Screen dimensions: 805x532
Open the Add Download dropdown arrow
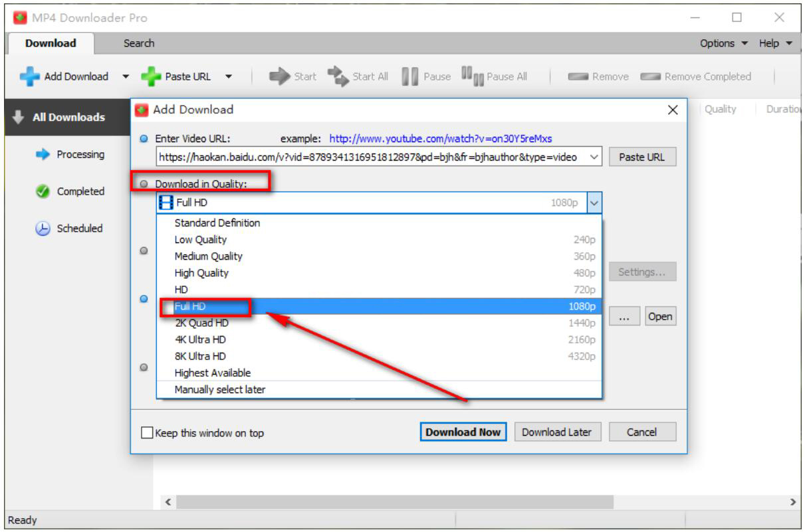(x=126, y=76)
